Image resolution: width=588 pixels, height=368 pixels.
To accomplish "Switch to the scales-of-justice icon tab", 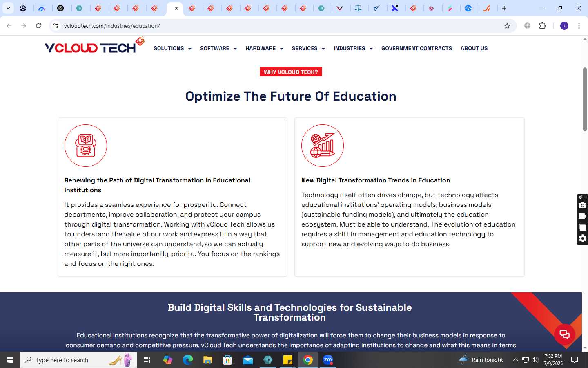I will point(358,8).
